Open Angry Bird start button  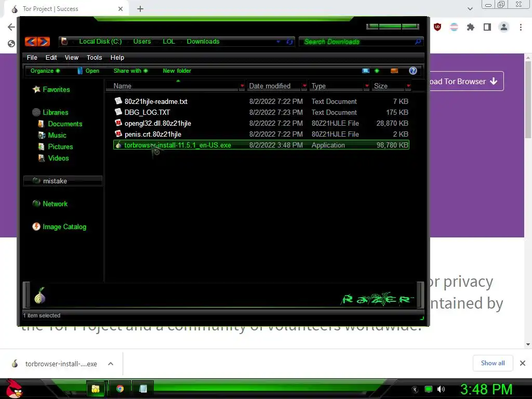coord(14,389)
